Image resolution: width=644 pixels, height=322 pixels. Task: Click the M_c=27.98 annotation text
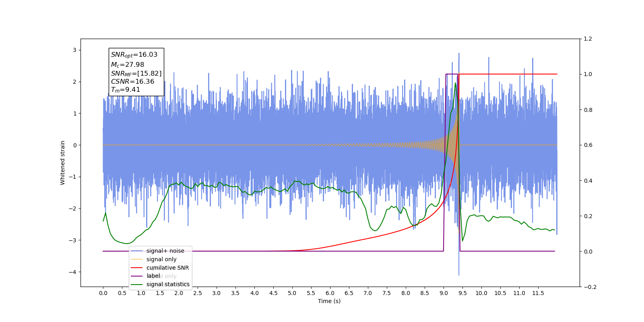point(127,64)
